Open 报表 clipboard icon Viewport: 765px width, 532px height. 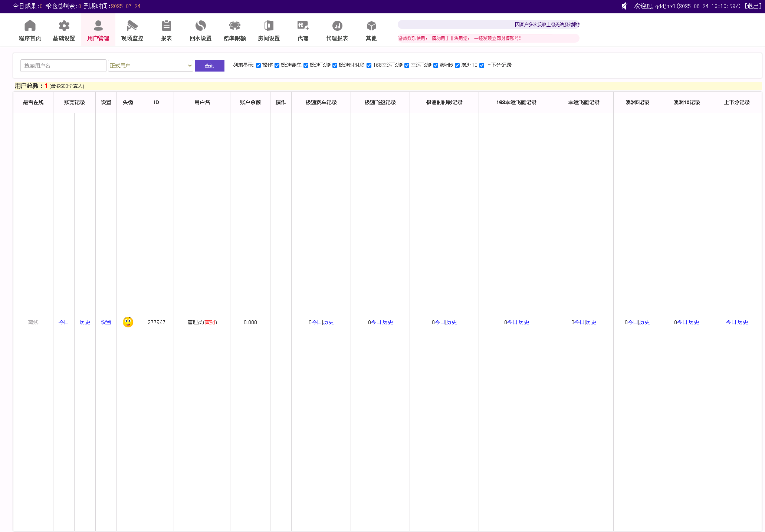(166, 26)
